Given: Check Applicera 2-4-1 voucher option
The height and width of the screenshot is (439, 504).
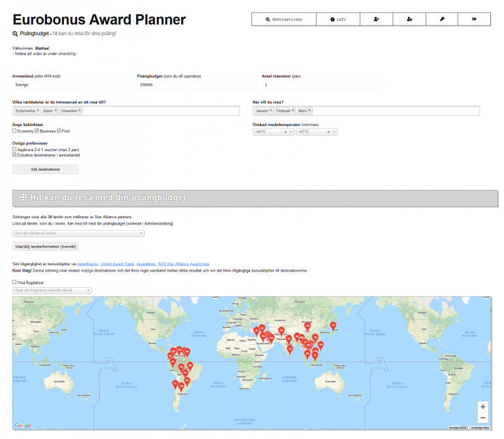Looking at the screenshot, I should 14,150.
